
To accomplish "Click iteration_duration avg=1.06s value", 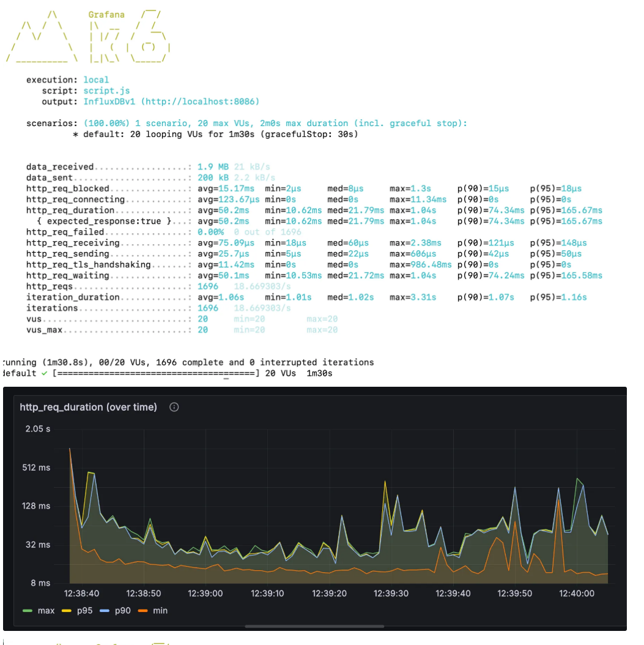I will click(220, 297).
